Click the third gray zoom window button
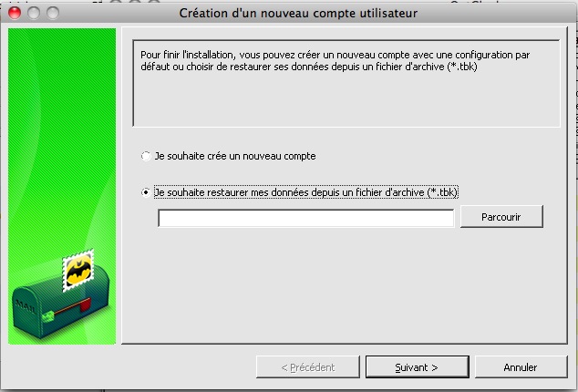This screenshot has width=578, height=392. [x=53, y=13]
